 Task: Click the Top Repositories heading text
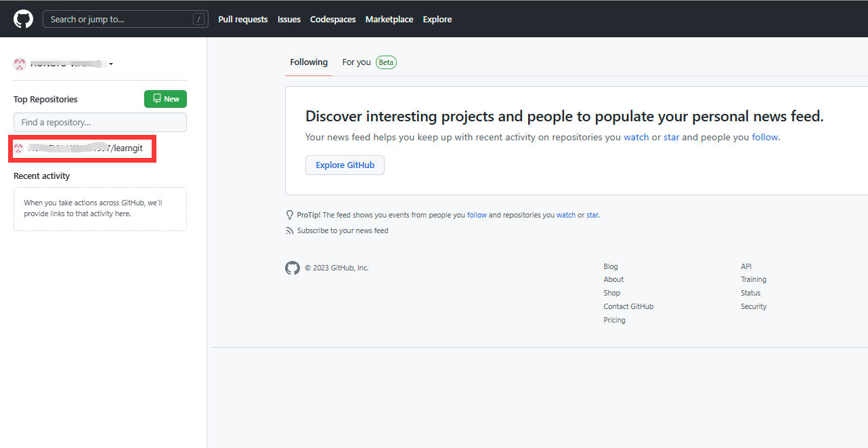pyautogui.click(x=45, y=99)
